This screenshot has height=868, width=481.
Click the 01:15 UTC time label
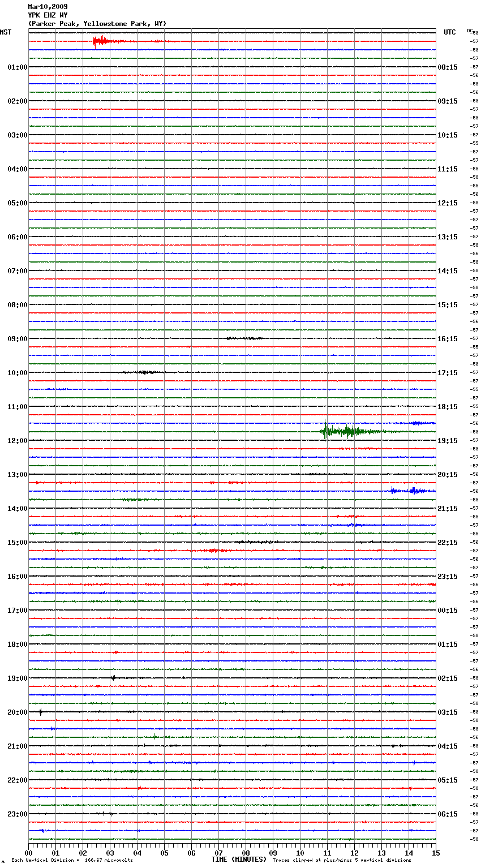point(448,644)
